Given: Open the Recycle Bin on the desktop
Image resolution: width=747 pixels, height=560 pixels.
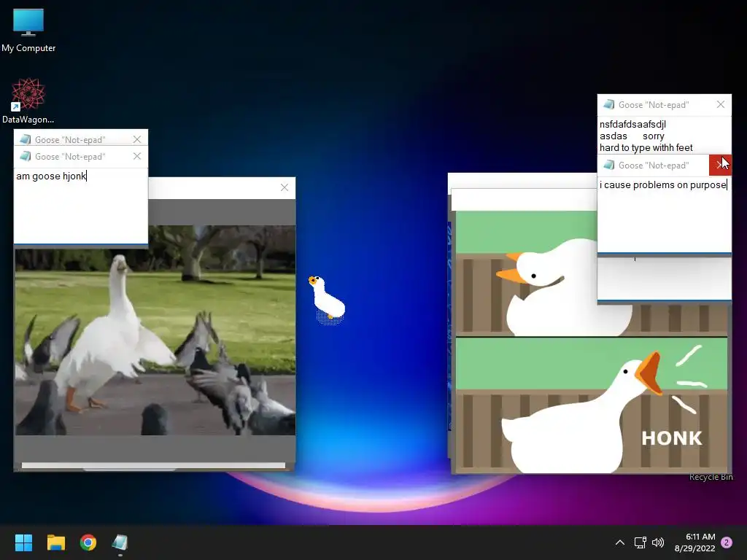Looking at the screenshot, I should click(711, 477).
